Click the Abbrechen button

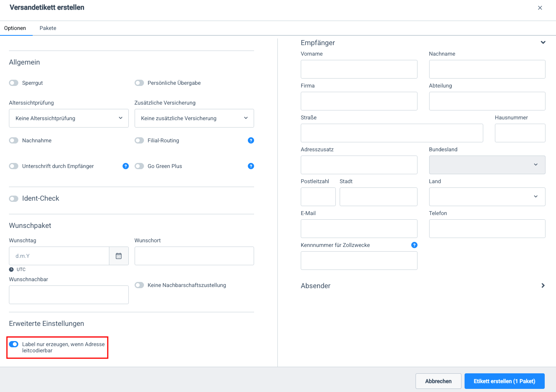(x=438, y=381)
